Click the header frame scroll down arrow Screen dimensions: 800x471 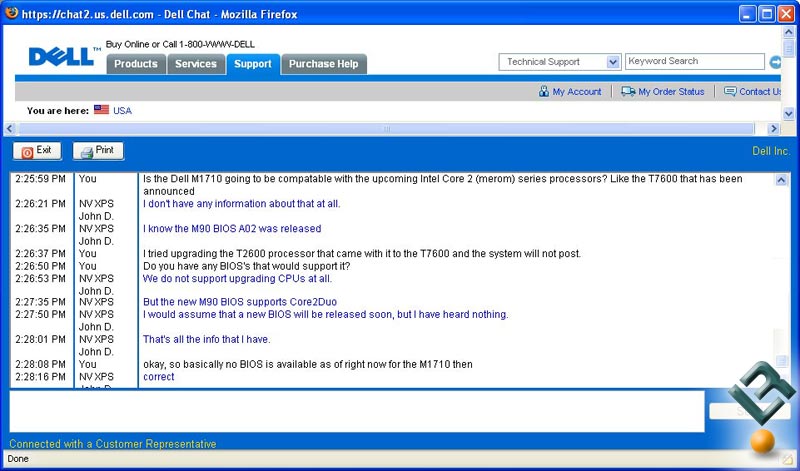(788, 113)
